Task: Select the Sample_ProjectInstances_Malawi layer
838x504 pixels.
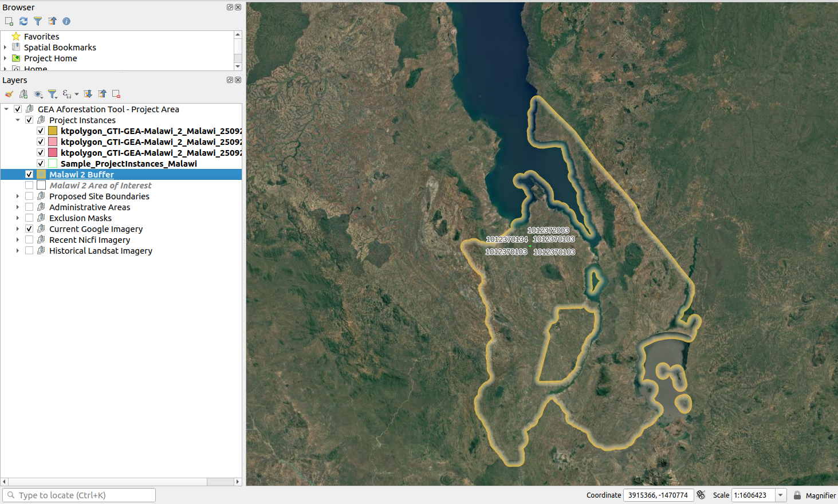Action: pos(129,164)
